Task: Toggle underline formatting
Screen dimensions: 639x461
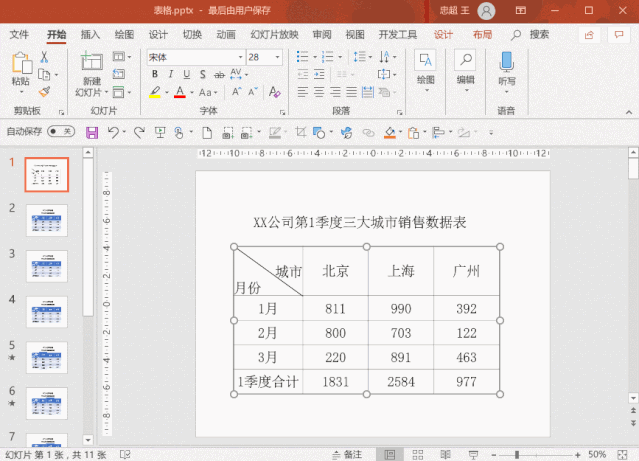Action: pos(187,74)
